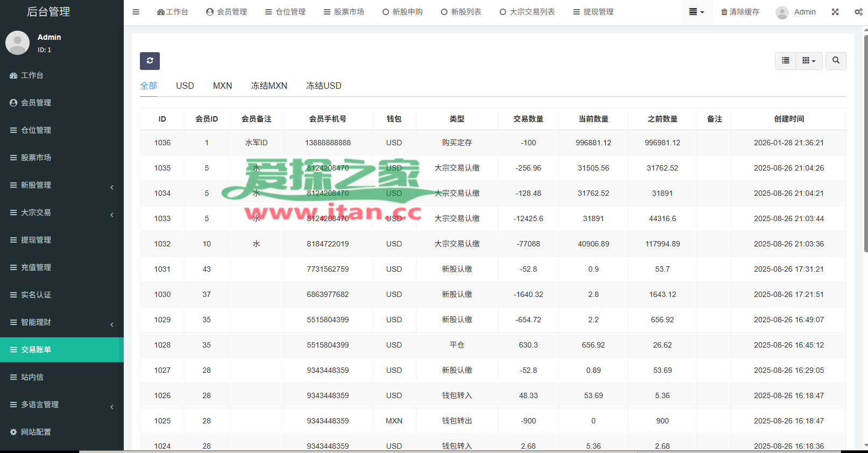Viewport: 868px width, 453px height.
Task: Open the top-right list menu dropdown
Action: pyautogui.click(x=696, y=12)
